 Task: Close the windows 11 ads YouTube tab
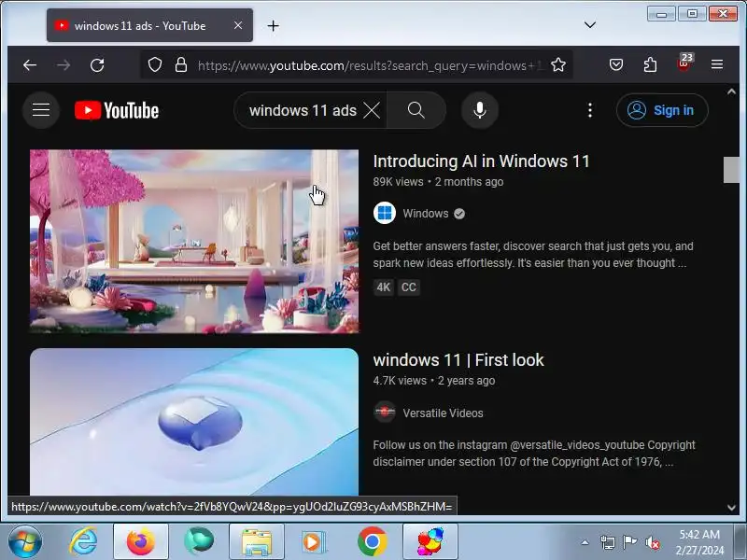[x=238, y=25]
